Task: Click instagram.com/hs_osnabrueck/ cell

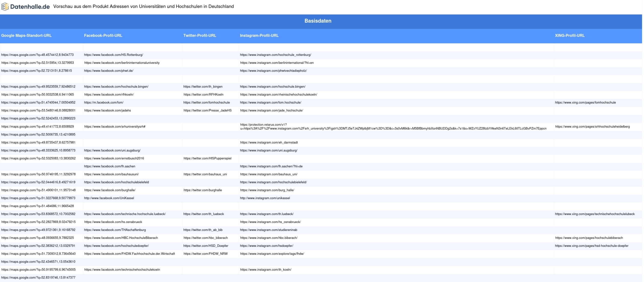Action: (270, 222)
